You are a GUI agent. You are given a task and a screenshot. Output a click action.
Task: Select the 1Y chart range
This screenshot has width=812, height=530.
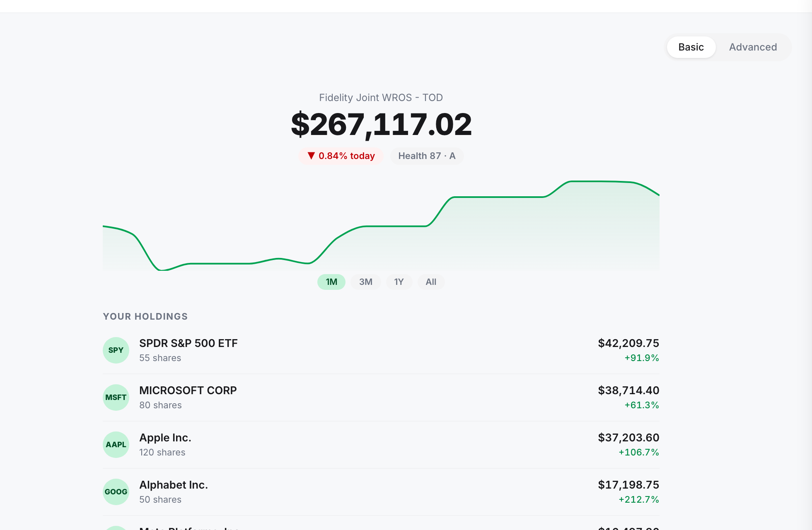[x=399, y=282]
